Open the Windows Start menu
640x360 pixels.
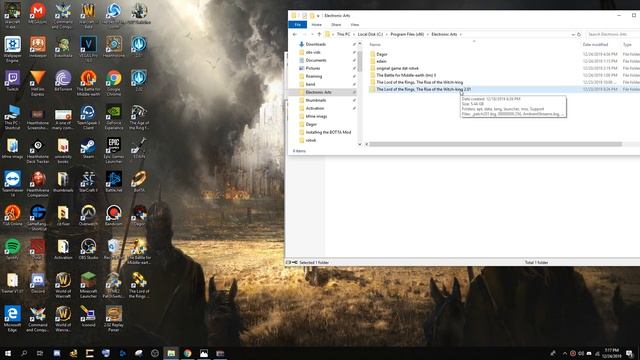pyautogui.click(x=8, y=353)
